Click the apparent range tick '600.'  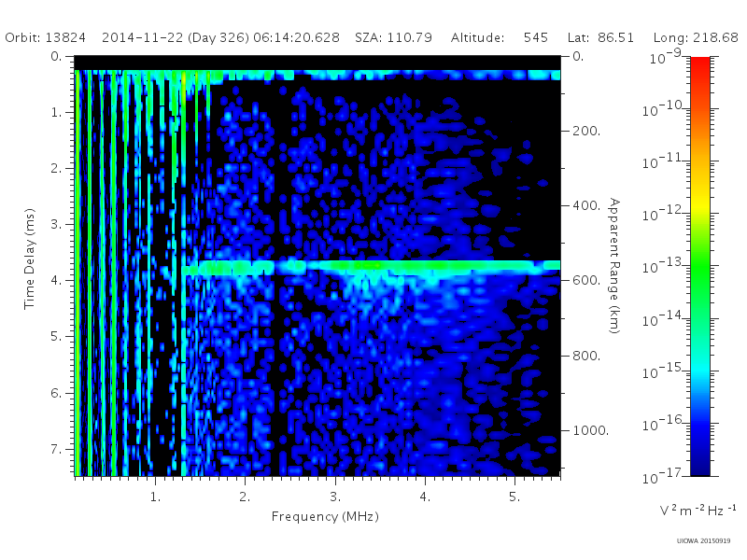(586, 280)
